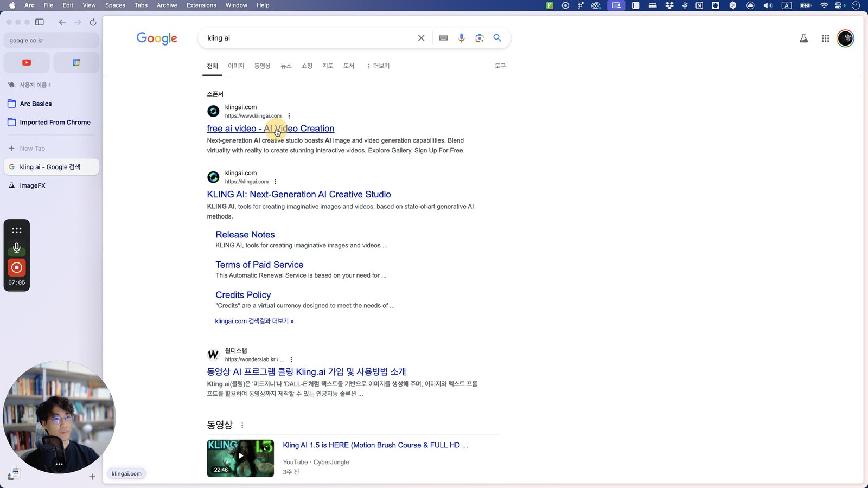This screenshot has width=868, height=488.
Task: Open the Archive menu
Action: (167, 5)
